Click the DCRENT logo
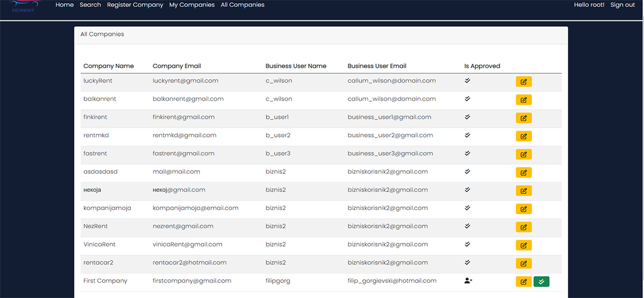 pos(23,5)
